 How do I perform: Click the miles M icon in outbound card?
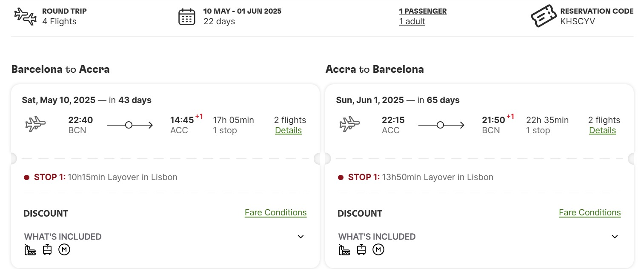point(64,250)
